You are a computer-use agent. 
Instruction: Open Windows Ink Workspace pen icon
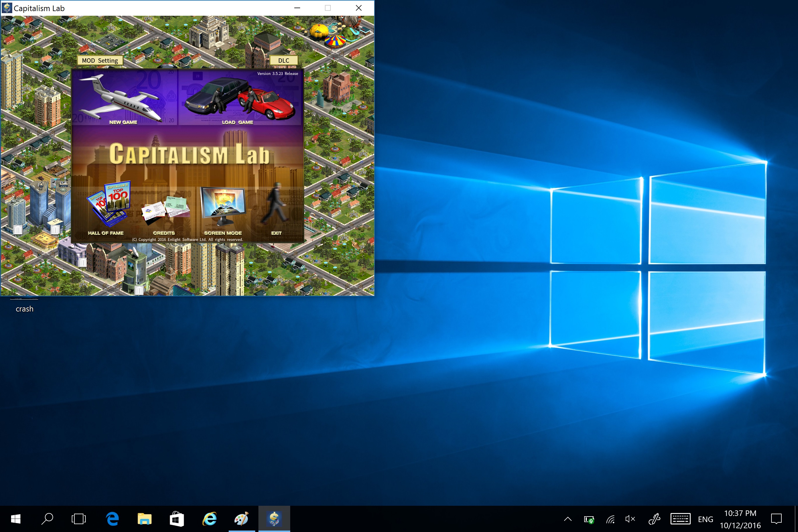(x=654, y=519)
